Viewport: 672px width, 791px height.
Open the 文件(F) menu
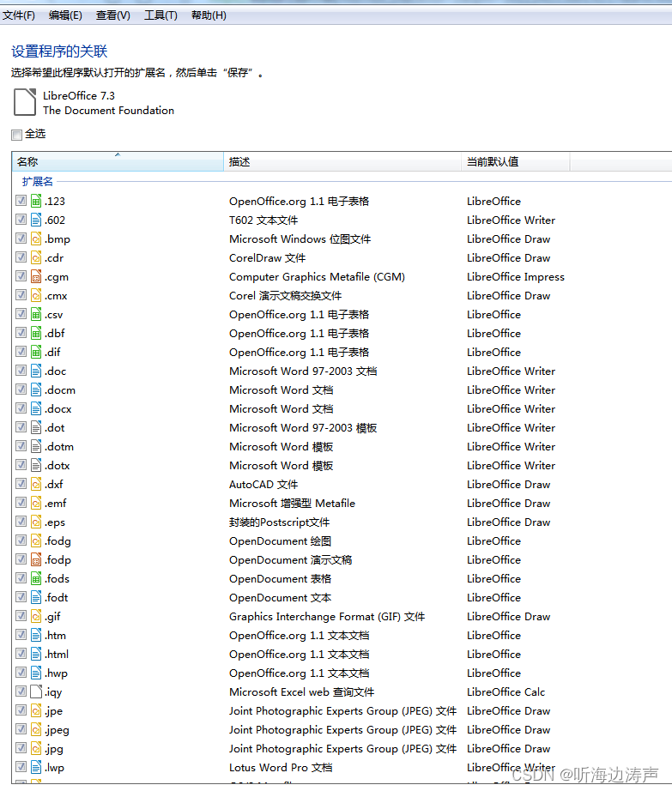click(x=19, y=15)
